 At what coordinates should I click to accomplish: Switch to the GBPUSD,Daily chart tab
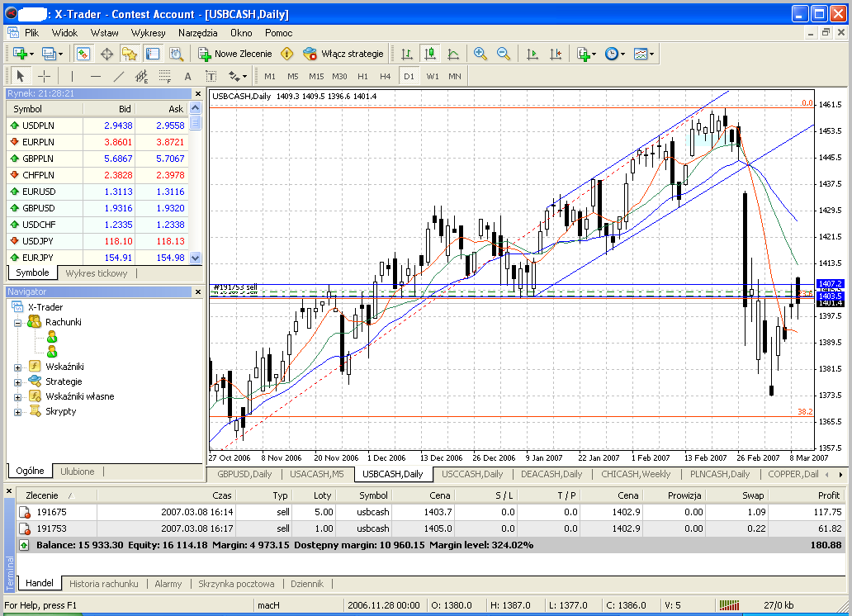point(244,474)
